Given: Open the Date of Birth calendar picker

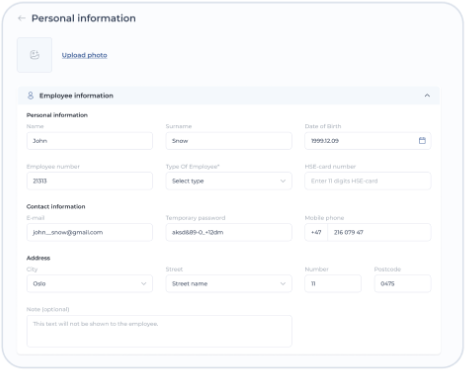Looking at the screenshot, I should point(422,141).
